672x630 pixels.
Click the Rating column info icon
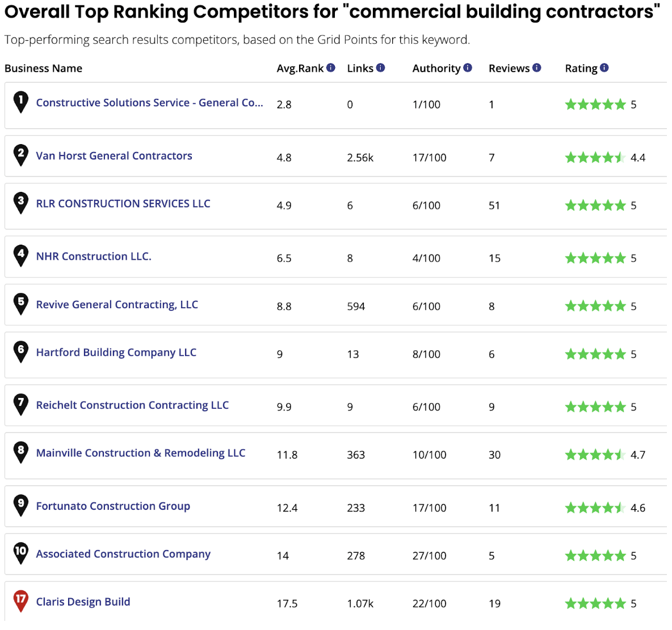pyautogui.click(x=604, y=67)
